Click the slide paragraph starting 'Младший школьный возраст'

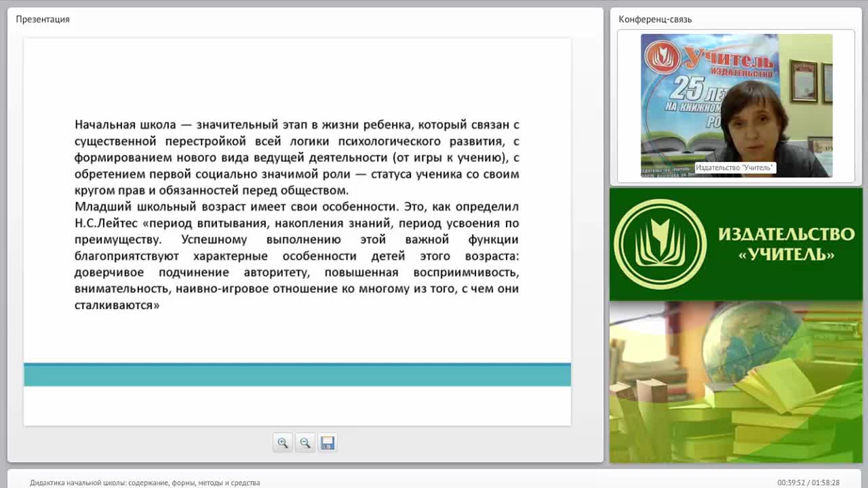297,256
